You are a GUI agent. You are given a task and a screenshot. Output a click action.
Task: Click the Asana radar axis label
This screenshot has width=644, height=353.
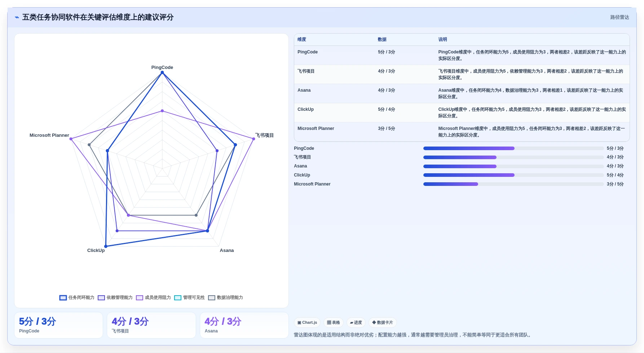pyautogui.click(x=227, y=250)
